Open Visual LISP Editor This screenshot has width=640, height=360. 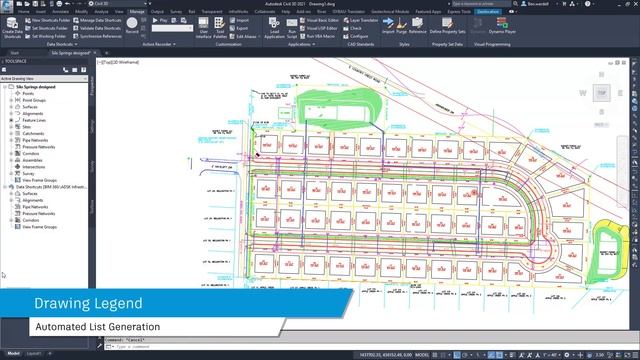(319, 28)
